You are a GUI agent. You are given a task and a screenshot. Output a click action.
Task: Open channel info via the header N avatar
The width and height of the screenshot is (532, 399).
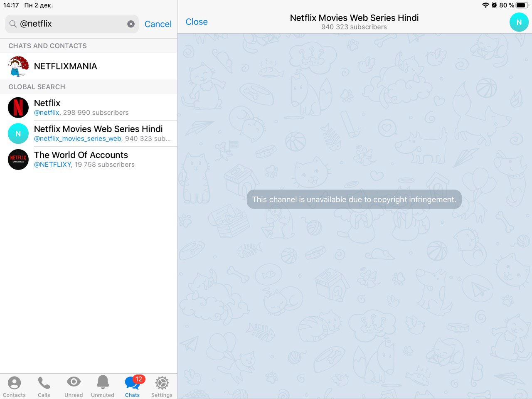click(x=519, y=22)
